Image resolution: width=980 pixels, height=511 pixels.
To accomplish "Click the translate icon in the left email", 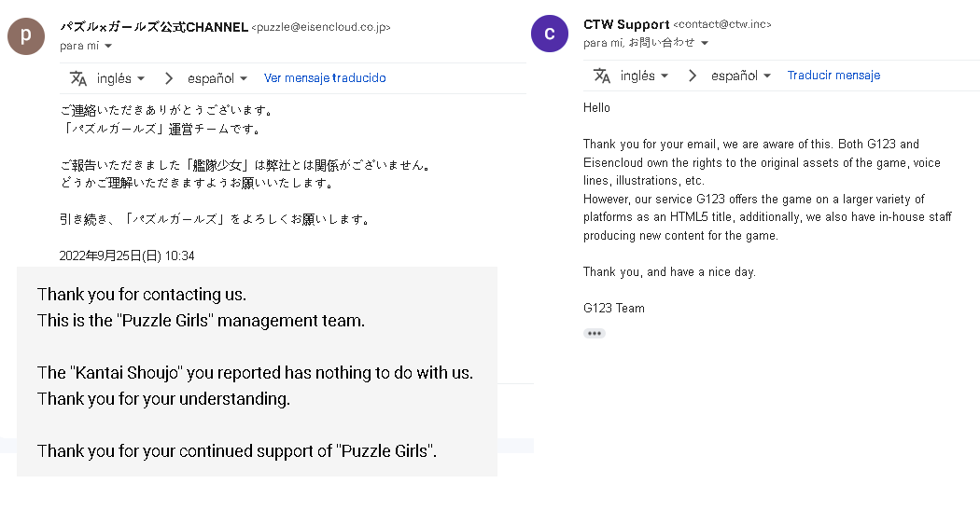I will pyautogui.click(x=78, y=78).
